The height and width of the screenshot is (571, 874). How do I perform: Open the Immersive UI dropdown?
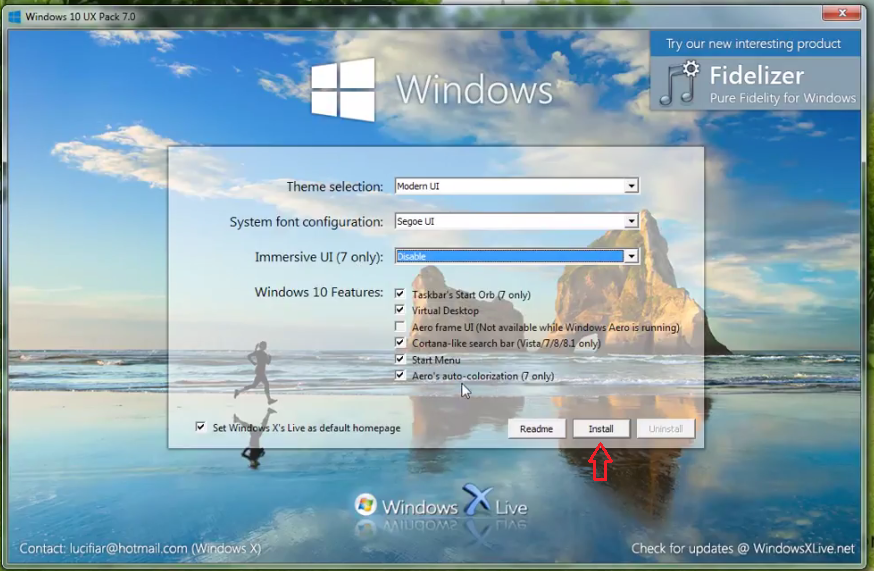pyautogui.click(x=630, y=256)
